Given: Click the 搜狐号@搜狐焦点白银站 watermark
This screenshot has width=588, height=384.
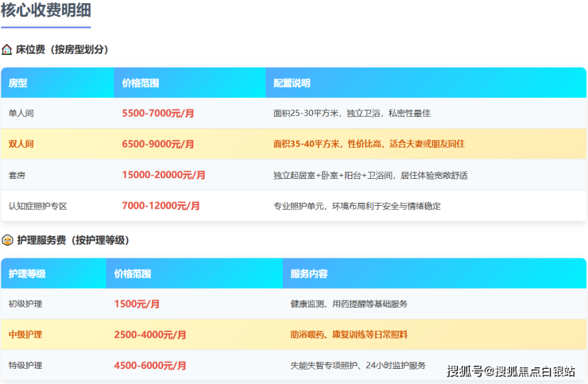Looking at the screenshot, I should pyautogui.click(x=510, y=370).
